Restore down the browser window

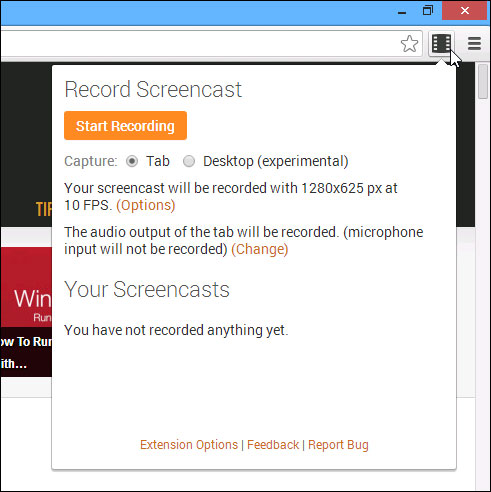pos(428,11)
